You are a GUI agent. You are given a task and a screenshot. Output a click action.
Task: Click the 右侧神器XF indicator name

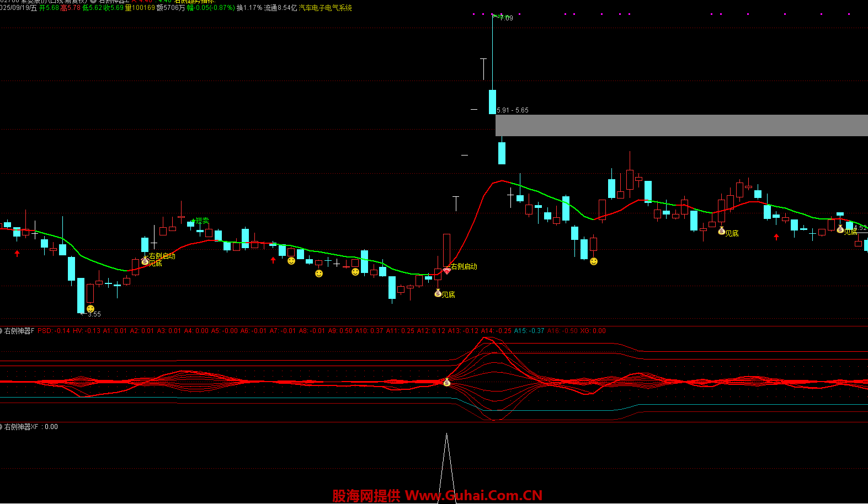pos(22,427)
